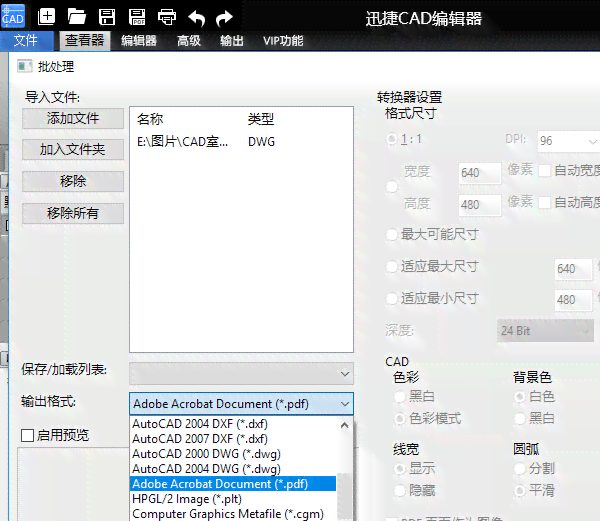Select the custom 宽度/高度 radio button
Screen dimensions: 600x521
(392, 187)
